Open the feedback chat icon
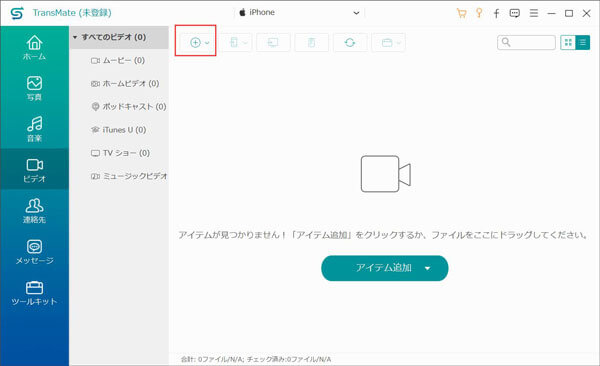 515,13
